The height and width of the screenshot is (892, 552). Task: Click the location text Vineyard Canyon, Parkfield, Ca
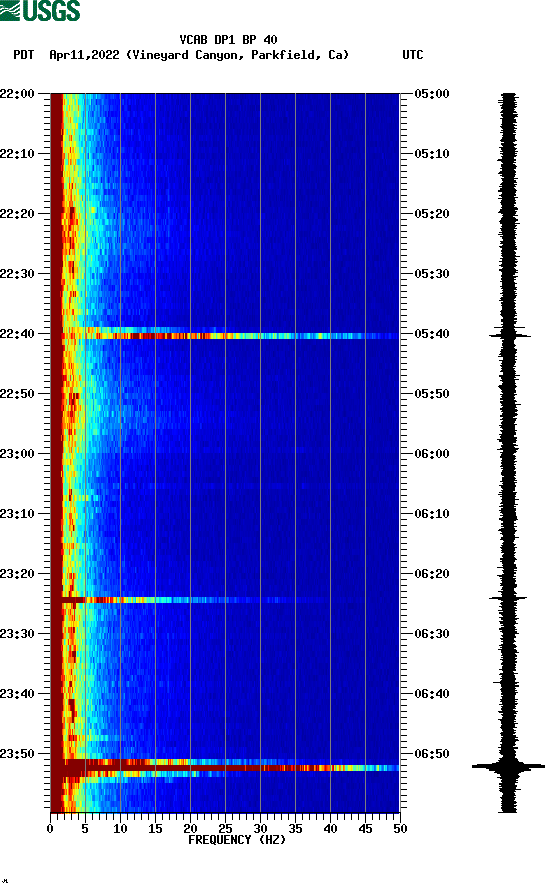pos(237,55)
